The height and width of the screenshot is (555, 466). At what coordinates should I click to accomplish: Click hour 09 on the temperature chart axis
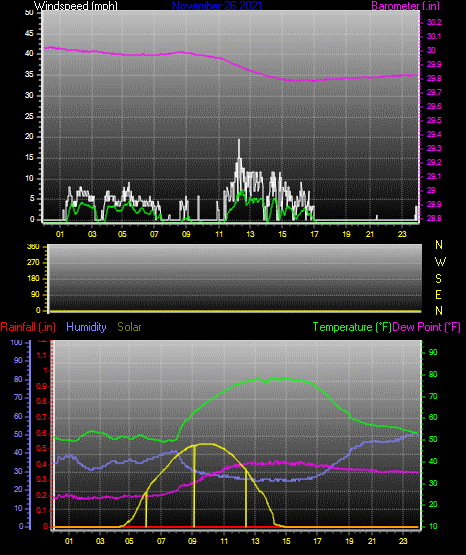(192, 541)
